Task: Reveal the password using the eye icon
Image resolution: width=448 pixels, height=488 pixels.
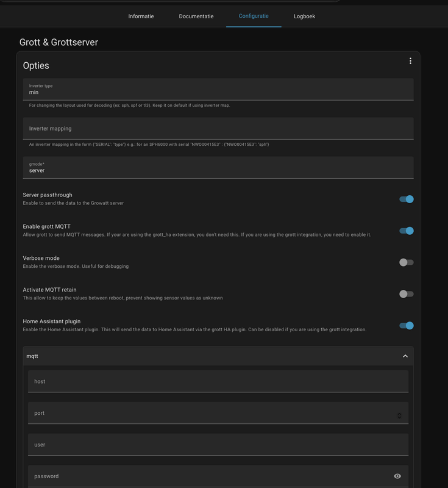Action: (x=397, y=475)
